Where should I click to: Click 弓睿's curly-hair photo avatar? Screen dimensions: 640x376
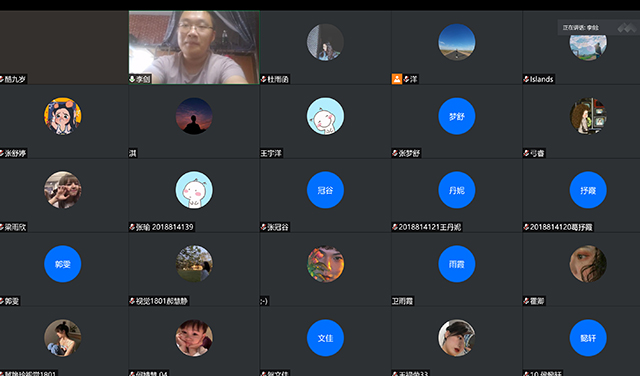click(588, 116)
